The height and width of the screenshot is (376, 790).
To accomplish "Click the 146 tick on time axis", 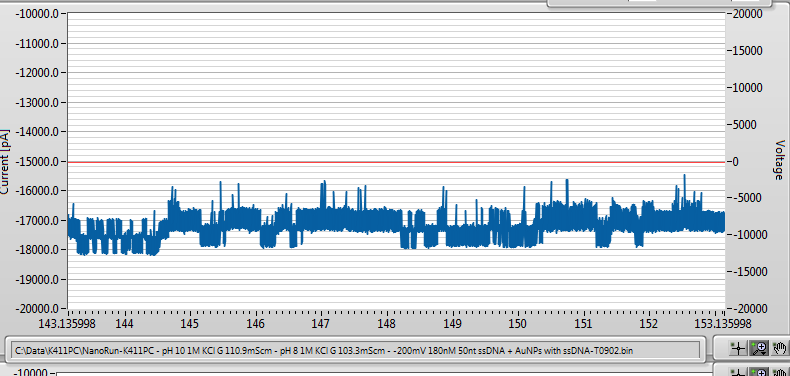I will click(x=256, y=324).
